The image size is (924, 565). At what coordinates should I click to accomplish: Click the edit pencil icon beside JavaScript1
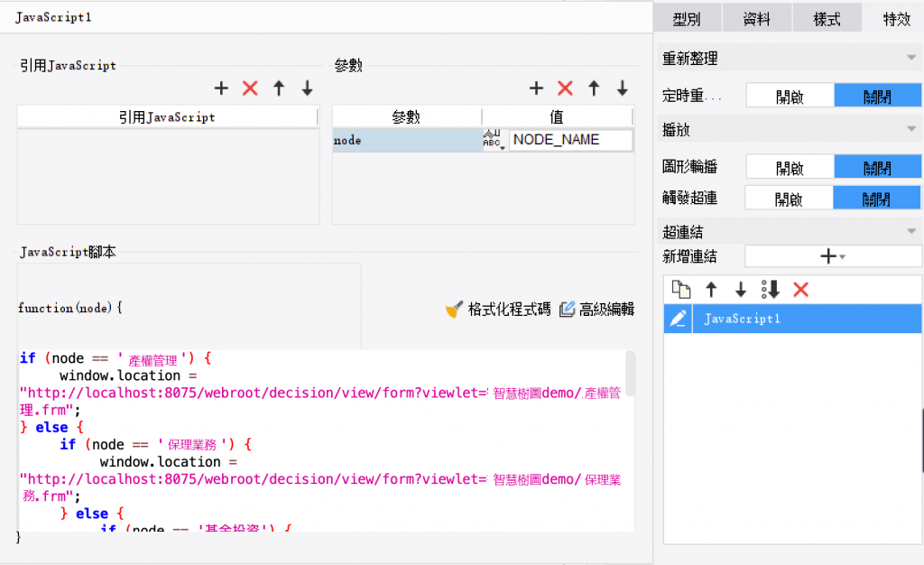click(678, 319)
